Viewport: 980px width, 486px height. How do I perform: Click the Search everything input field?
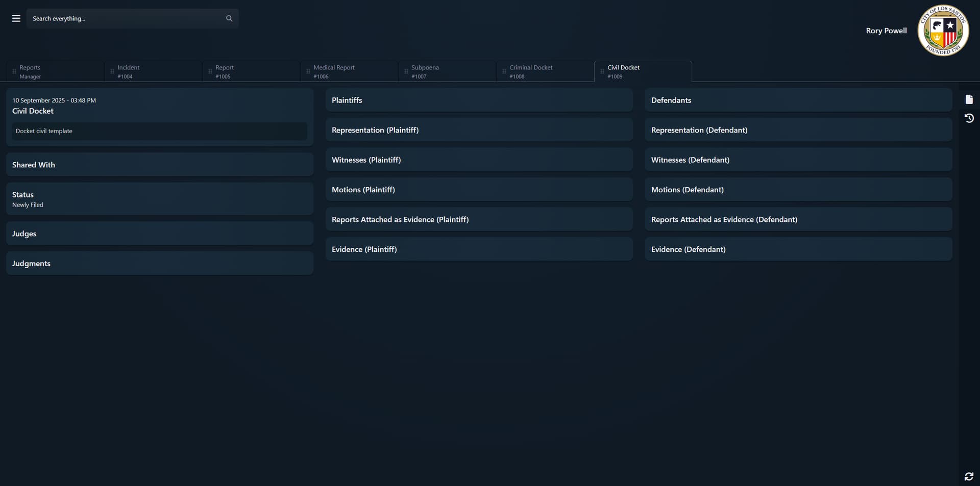click(x=125, y=18)
